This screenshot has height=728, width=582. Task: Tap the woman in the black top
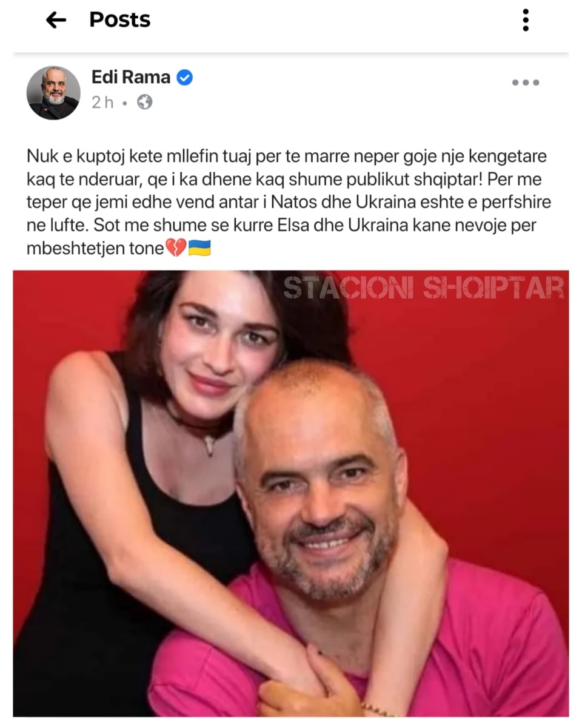pos(152,485)
